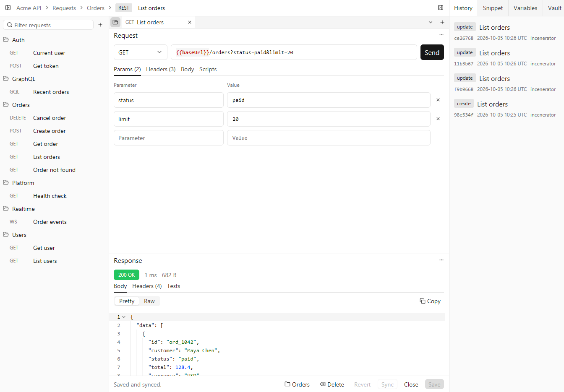Click the request URL input field
Viewport: 564px width, 392px height.
pyautogui.click(x=294, y=52)
